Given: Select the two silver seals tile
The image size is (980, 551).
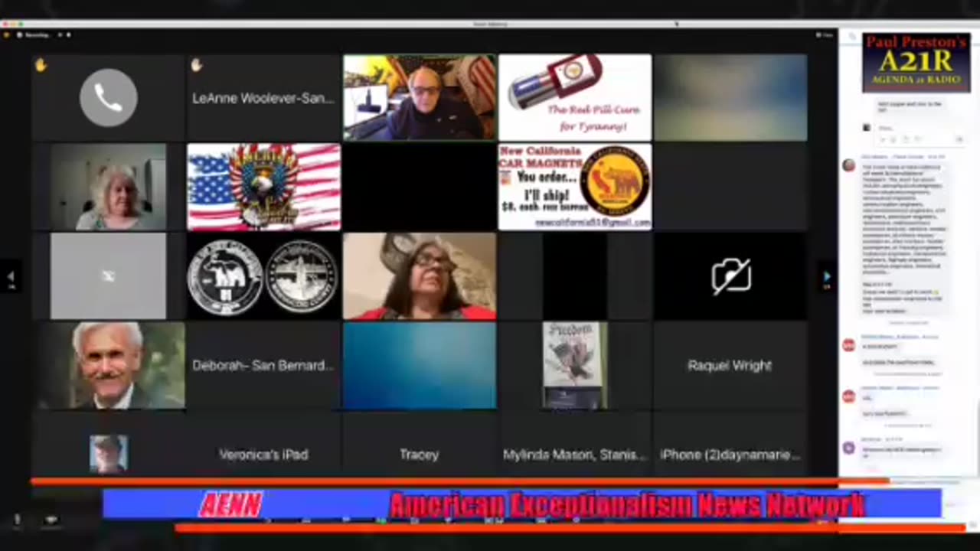Looking at the screenshot, I should [x=263, y=276].
